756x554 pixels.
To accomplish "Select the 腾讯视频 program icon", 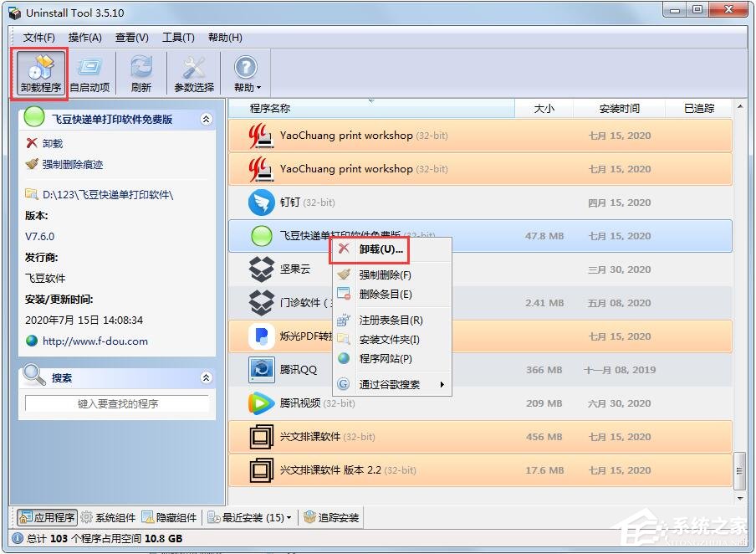I will 261,403.
